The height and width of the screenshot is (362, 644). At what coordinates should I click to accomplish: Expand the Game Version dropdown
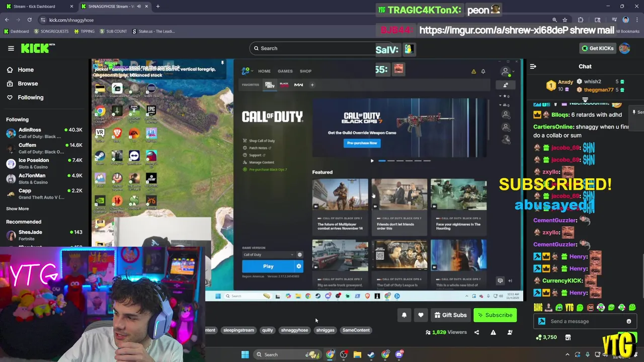[267, 254]
